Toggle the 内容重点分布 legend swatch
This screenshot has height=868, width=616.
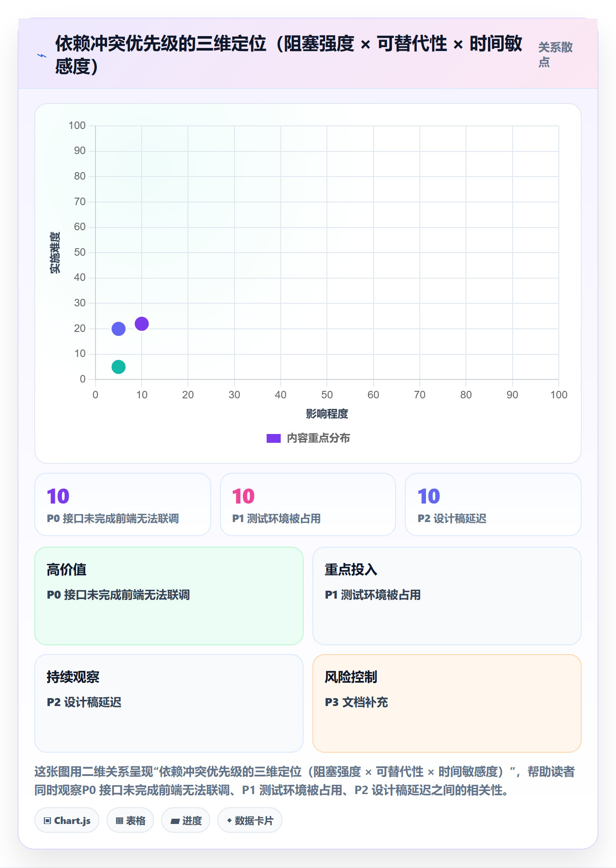(274, 438)
